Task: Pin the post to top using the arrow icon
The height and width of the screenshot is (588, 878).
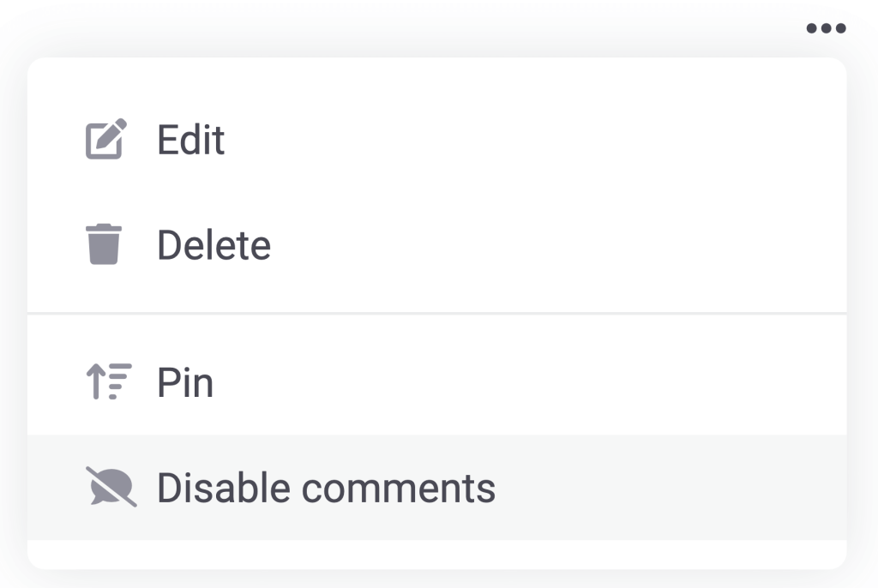Action: tap(109, 381)
